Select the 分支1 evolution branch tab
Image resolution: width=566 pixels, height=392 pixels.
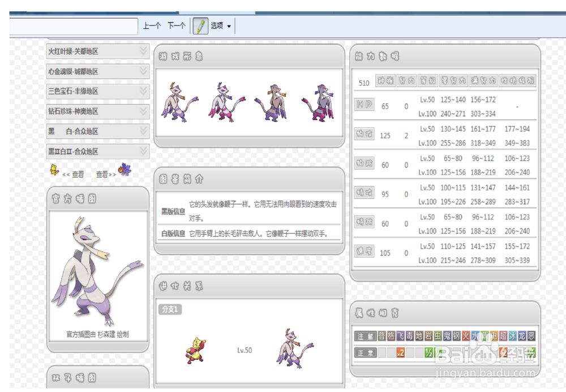tap(170, 309)
